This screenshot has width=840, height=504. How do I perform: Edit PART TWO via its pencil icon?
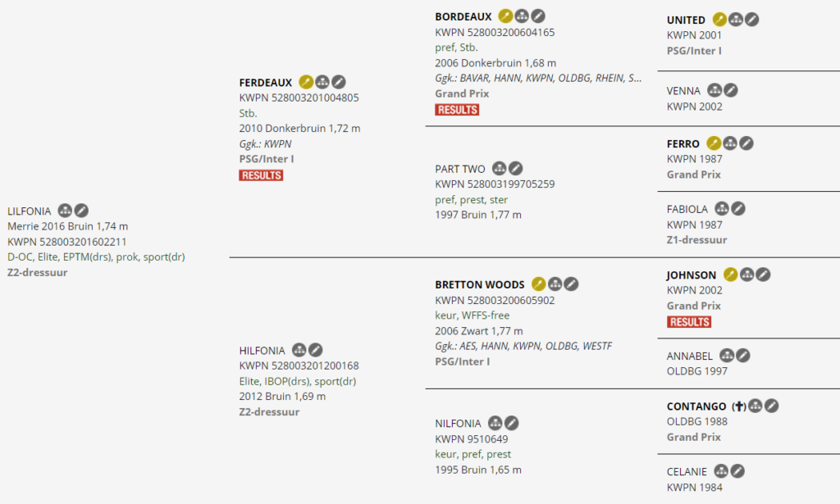(515, 168)
